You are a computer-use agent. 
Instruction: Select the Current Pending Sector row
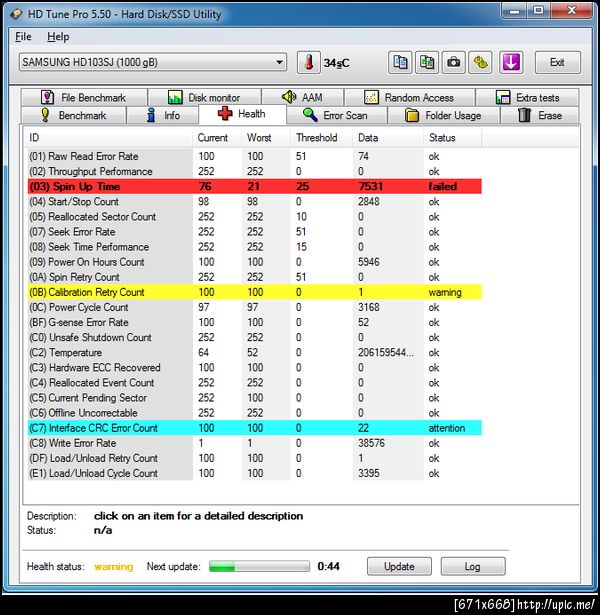pos(255,398)
